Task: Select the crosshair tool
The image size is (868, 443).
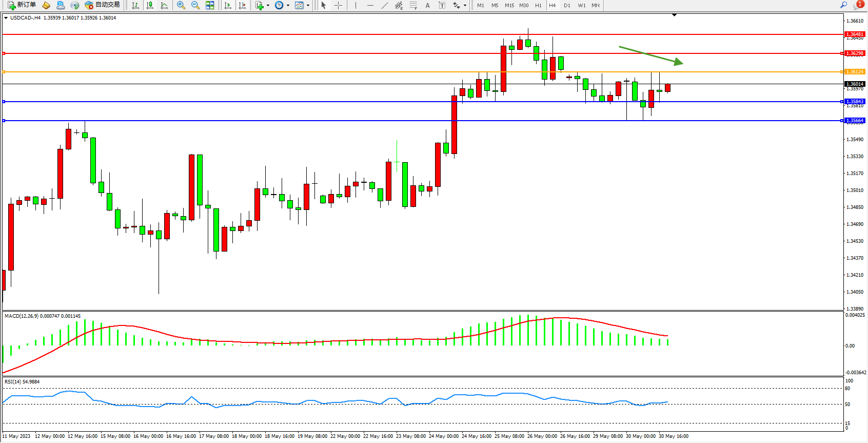Action: point(338,5)
